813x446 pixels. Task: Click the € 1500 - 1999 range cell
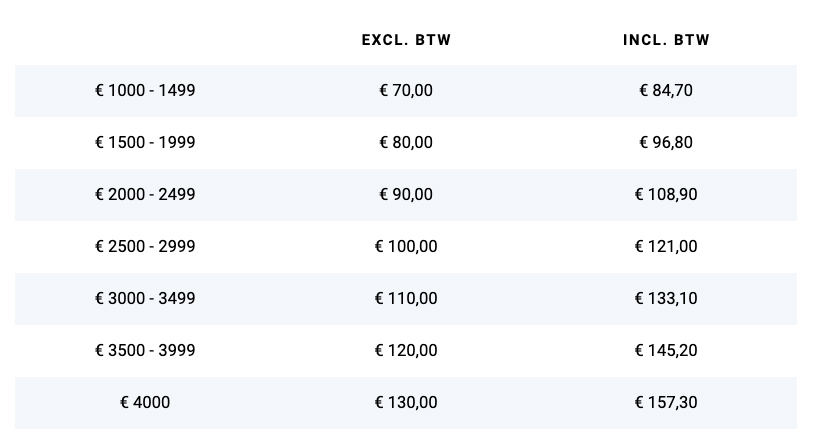pos(145,143)
